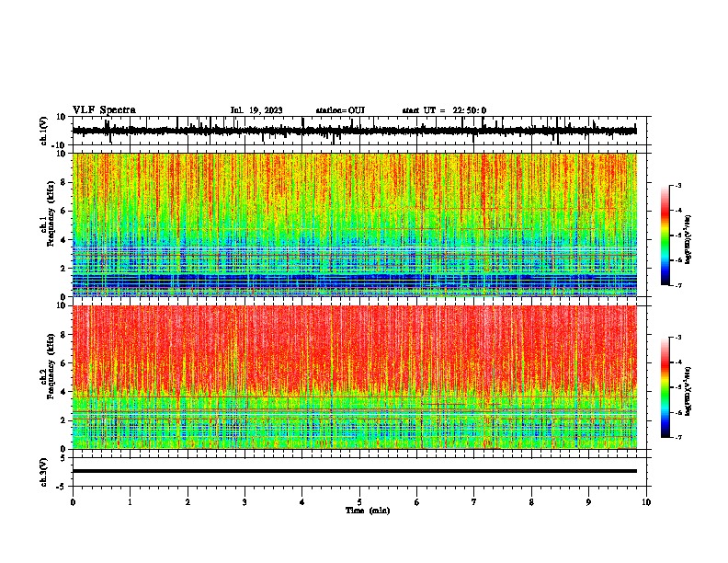The height and width of the screenshot is (563, 728).
Task: Click the ch.2 spectrogram 4 kHz tick label
Action: pos(64,392)
